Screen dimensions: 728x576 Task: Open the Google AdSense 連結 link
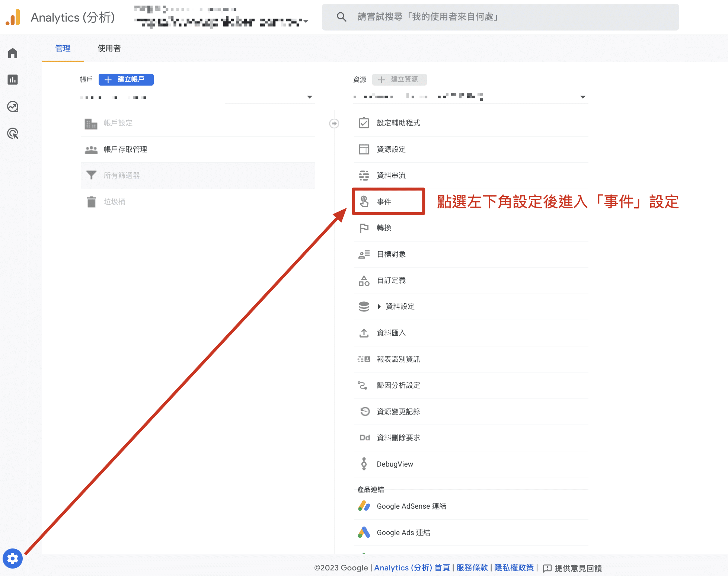click(x=411, y=506)
